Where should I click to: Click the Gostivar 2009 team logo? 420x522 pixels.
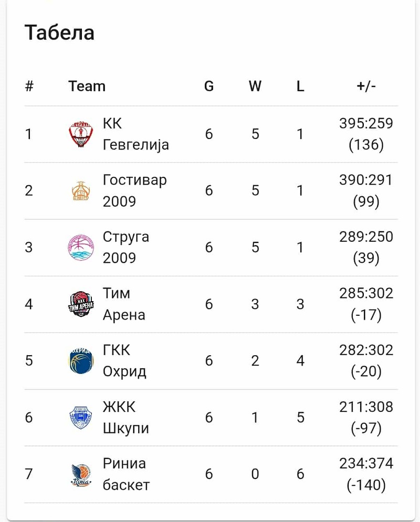point(81,191)
